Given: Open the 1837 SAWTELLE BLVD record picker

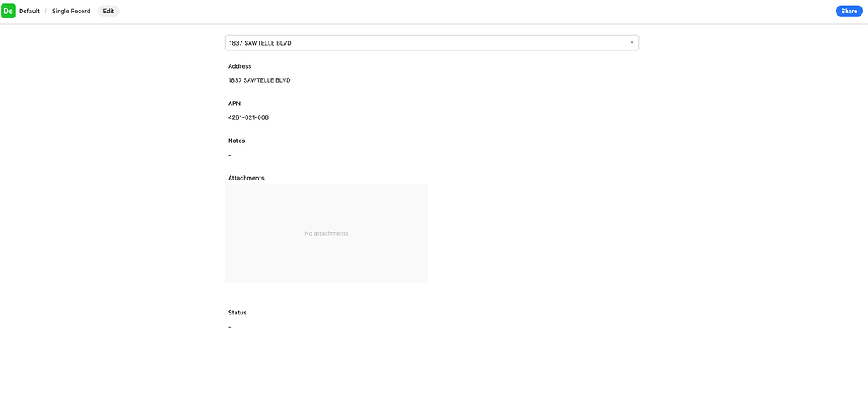Looking at the screenshot, I should (x=432, y=43).
